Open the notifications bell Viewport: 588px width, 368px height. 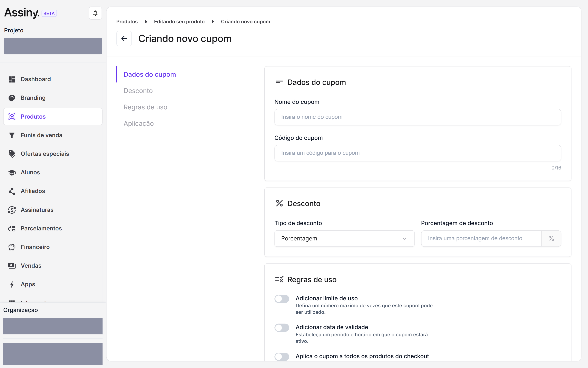click(x=95, y=13)
